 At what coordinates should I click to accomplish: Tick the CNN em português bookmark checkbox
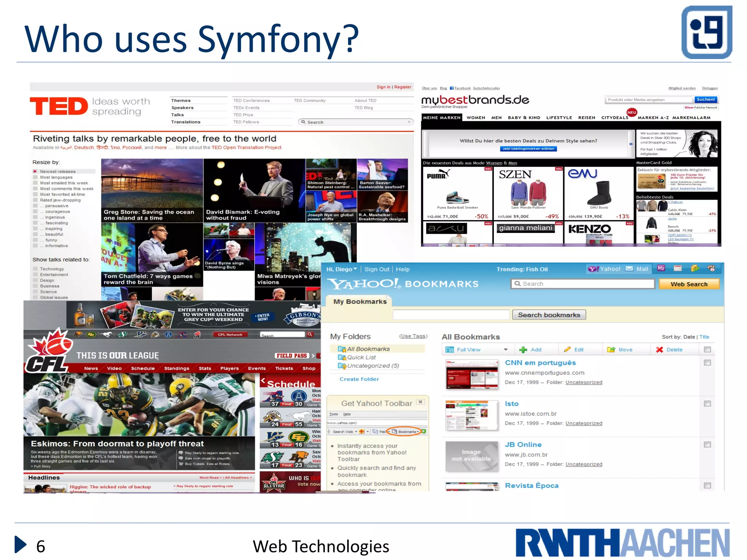tap(707, 363)
